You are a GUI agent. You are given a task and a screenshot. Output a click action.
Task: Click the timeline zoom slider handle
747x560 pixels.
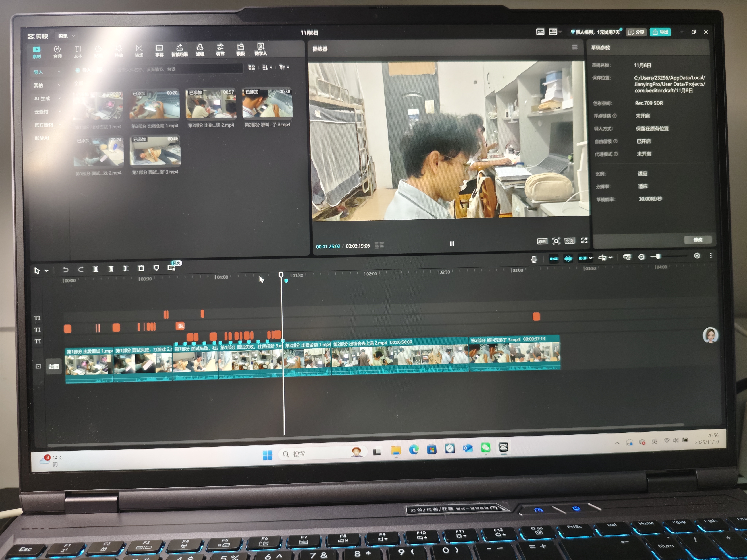658,257
